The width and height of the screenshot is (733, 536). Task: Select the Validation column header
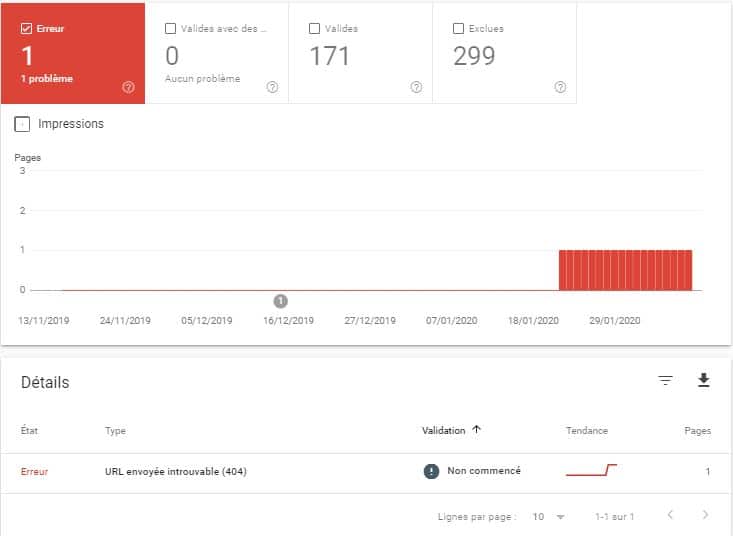coord(444,430)
